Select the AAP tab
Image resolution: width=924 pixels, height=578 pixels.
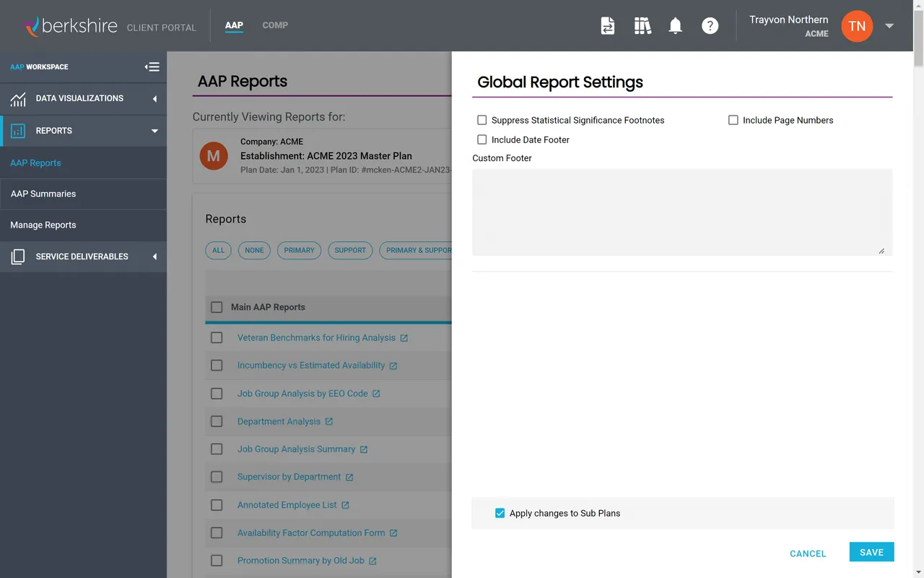point(233,25)
